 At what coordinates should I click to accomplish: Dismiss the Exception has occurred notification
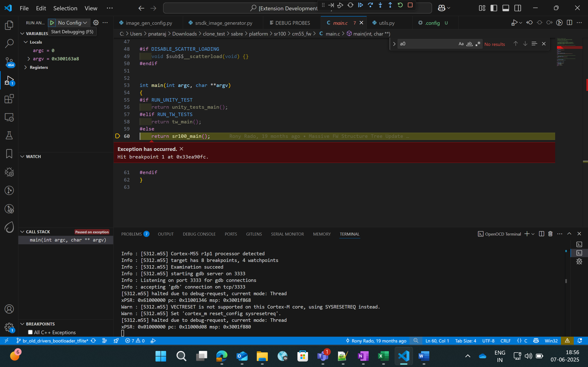(x=181, y=149)
